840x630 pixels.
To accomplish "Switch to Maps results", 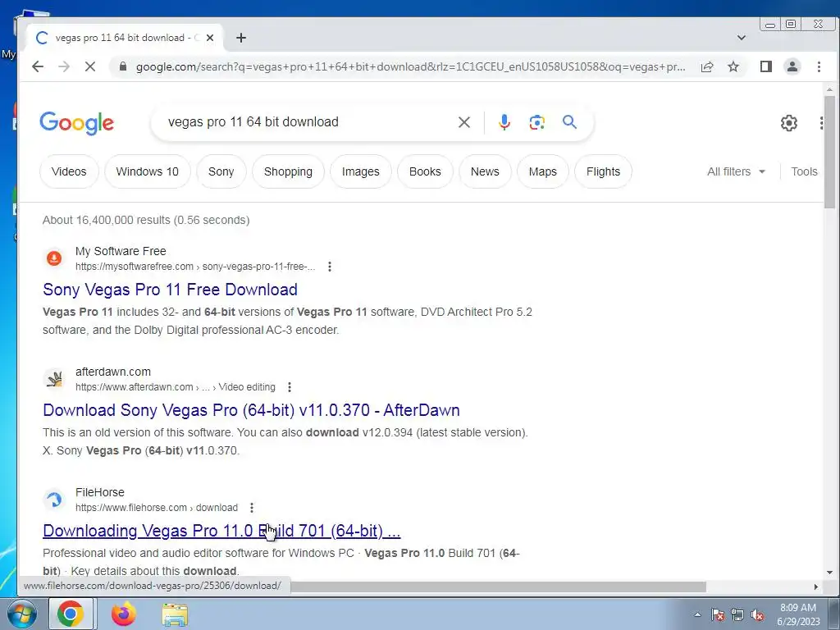I will pos(543,171).
